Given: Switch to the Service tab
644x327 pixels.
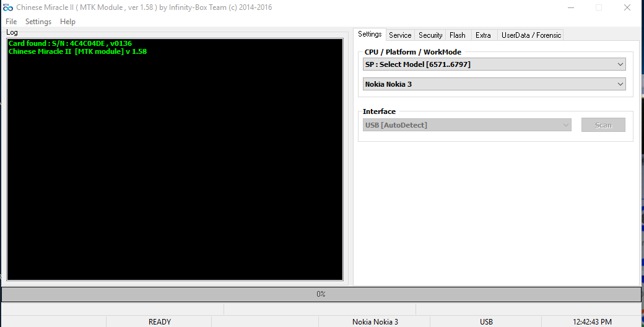Looking at the screenshot, I should point(400,35).
